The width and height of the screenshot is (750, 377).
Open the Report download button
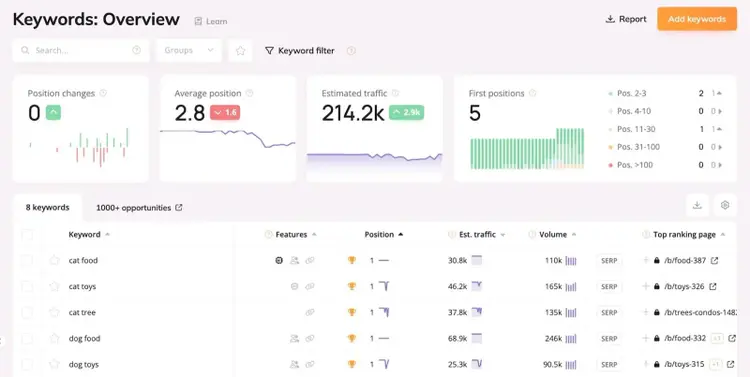[x=626, y=19]
